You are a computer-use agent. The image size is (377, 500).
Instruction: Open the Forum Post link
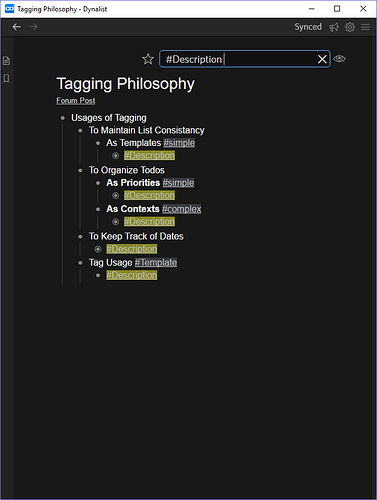76,101
